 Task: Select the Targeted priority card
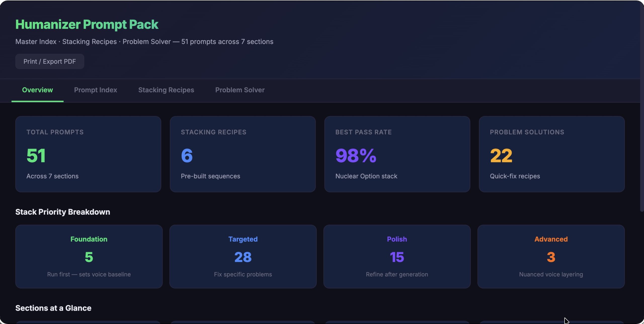(x=243, y=256)
